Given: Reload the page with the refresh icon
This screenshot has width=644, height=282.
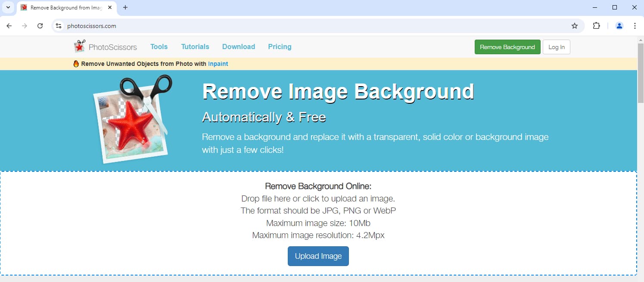Looking at the screenshot, I should [x=40, y=25].
